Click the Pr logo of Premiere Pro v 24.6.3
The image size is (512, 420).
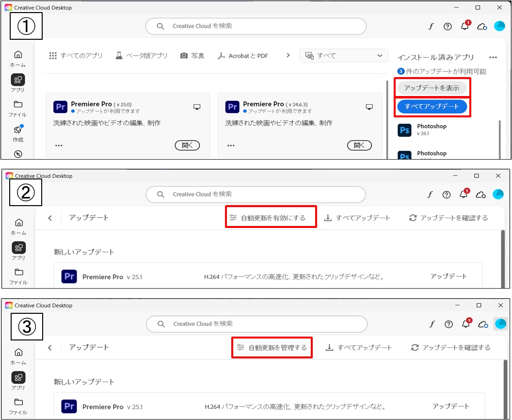coord(233,107)
